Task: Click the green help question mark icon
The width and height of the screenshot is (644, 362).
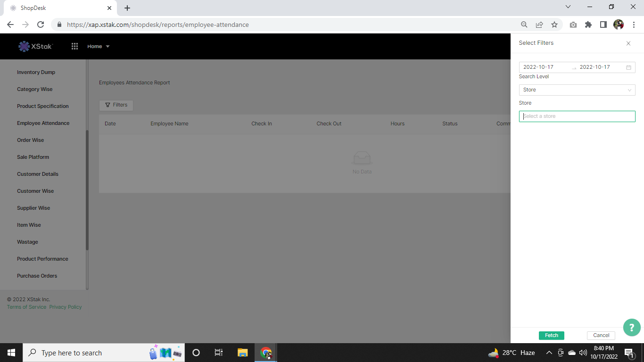Action: click(632, 328)
